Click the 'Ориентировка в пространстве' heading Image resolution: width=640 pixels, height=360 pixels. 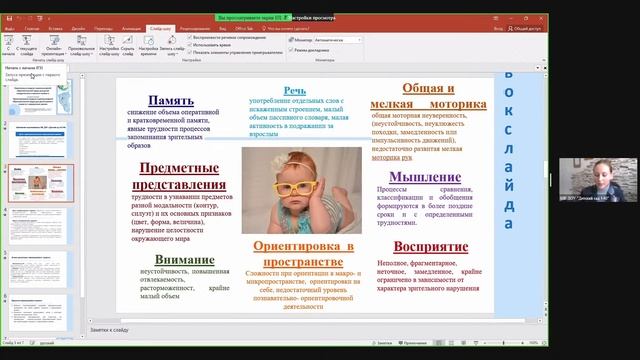[x=303, y=253]
